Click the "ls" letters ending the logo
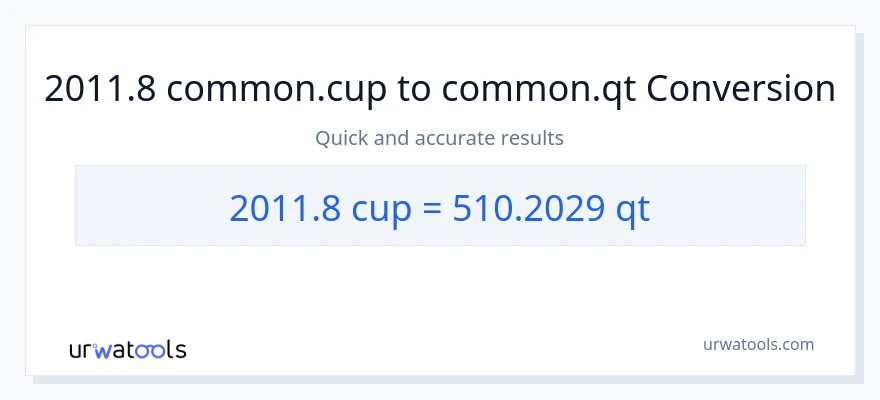Viewport: 880px width, 400px height. pyautogui.click(x=177, y=350)
